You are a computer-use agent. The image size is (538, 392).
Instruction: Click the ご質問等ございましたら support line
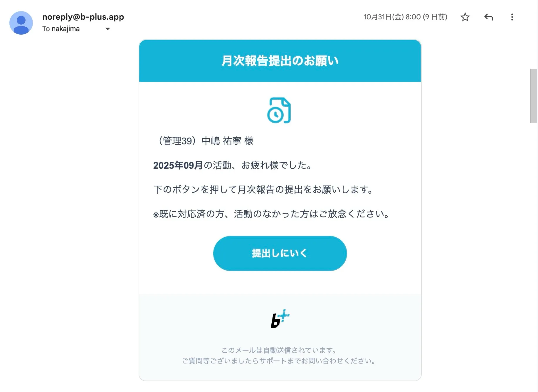(x=279, y=361)
